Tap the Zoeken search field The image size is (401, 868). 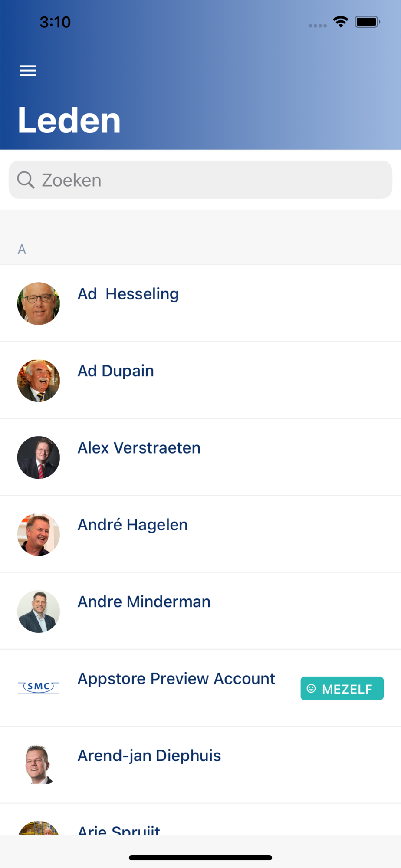pos(200,180)
